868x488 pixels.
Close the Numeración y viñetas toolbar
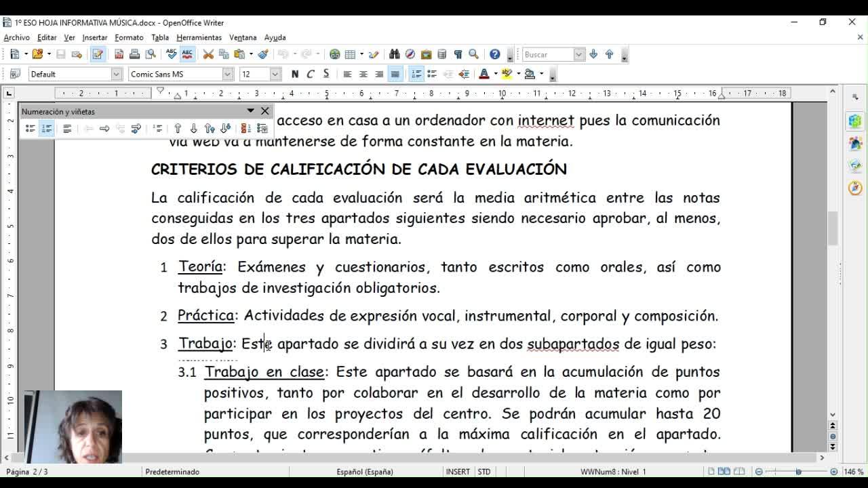pyautogui.click(x=264, y=110)
